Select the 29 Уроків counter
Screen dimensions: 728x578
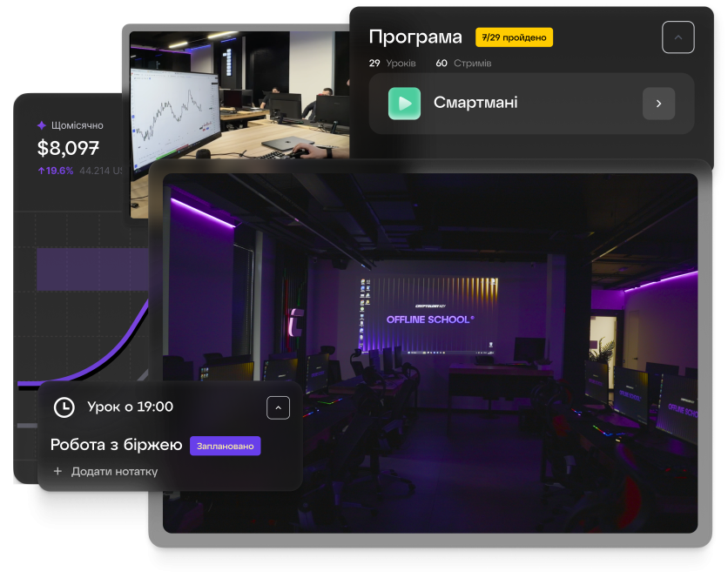pos(392,64)
